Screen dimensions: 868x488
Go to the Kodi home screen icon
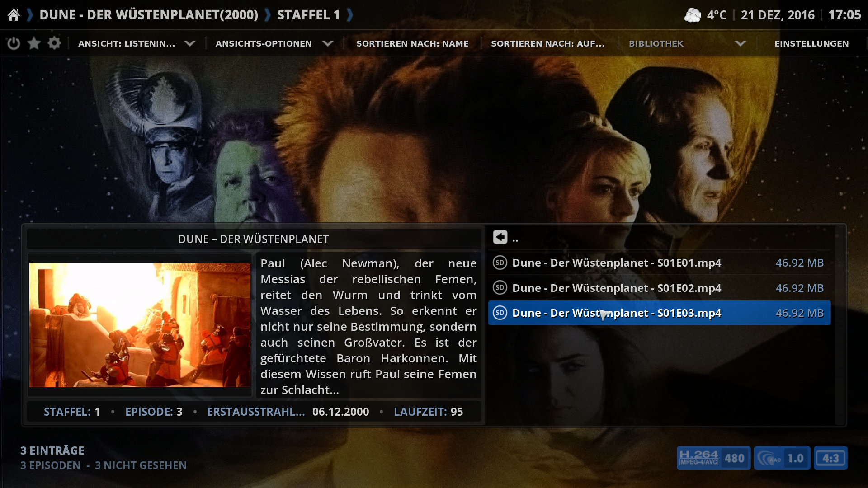(14, 15)
